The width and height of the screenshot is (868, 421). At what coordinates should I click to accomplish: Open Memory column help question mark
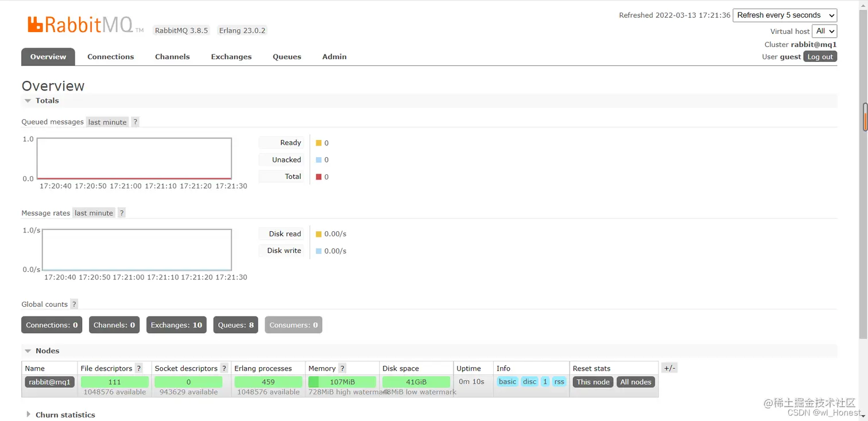point(342,368)
